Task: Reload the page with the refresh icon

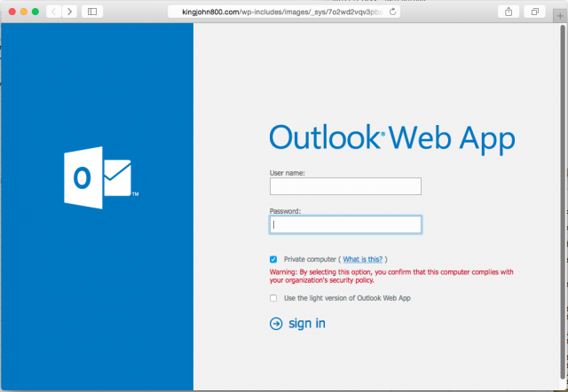Action: 392,12
